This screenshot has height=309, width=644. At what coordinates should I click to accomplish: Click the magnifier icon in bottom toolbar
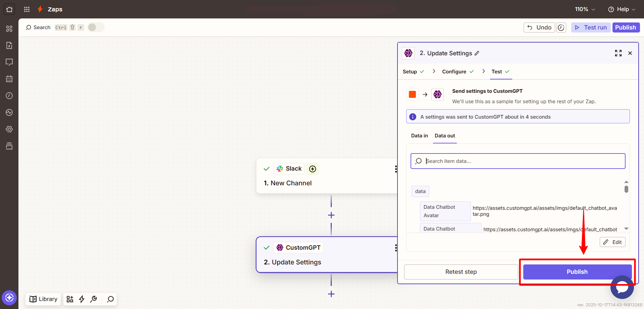pyautogui.click(x=110, y=299)
